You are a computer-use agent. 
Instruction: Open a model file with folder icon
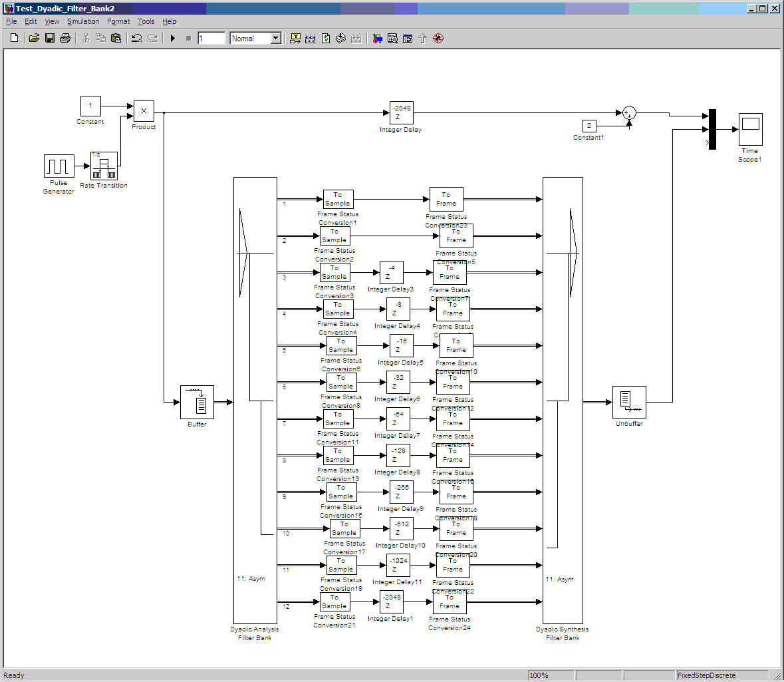point(34,39)
